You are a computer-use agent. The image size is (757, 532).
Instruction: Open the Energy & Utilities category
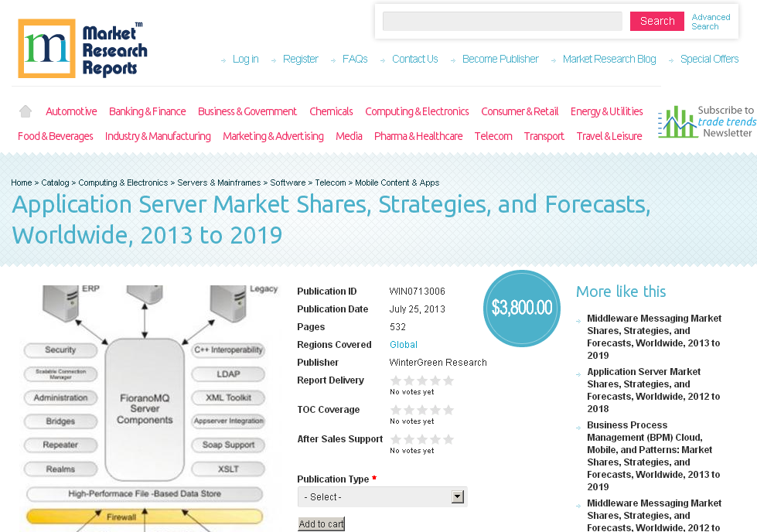[x=606, y=111]
